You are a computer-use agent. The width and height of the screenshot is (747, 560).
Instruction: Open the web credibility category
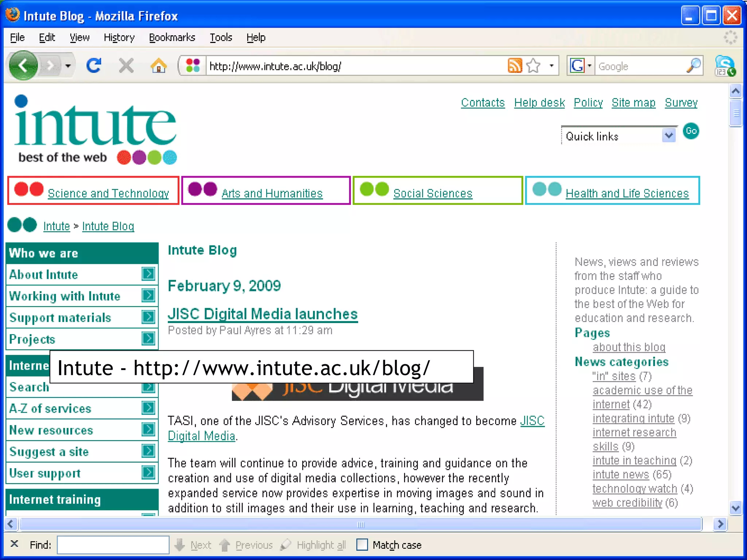[x=627, y=503]
